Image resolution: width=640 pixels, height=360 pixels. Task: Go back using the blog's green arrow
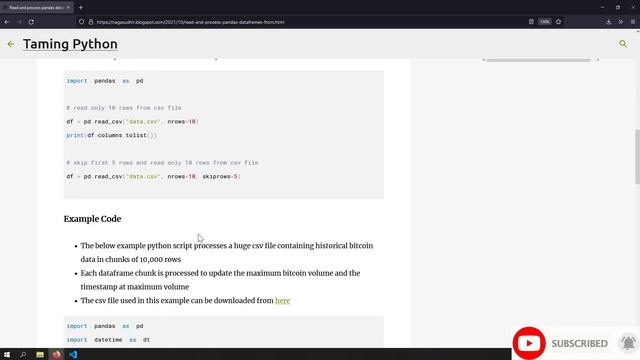[x=11, y=44]
